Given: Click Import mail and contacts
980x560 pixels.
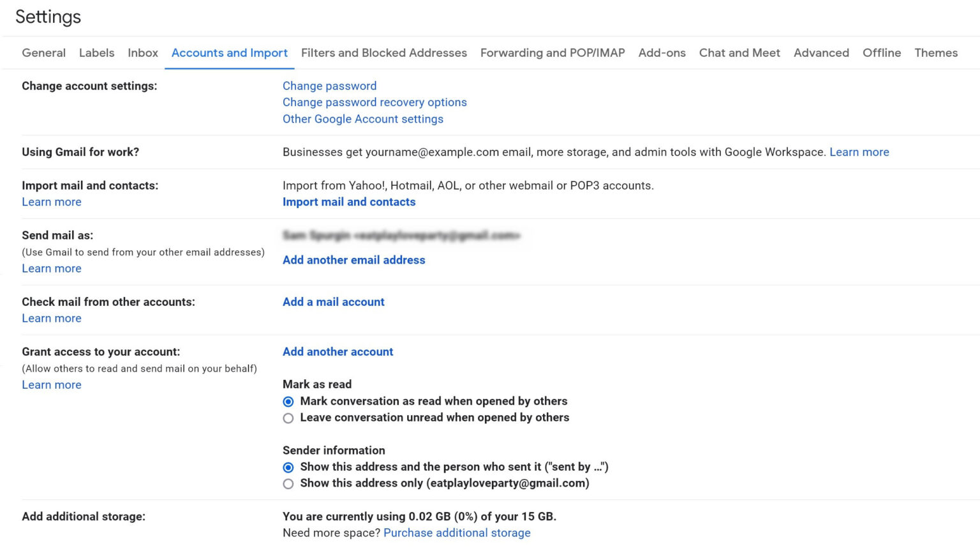Looking at the screenshot, I should point(349,202).
